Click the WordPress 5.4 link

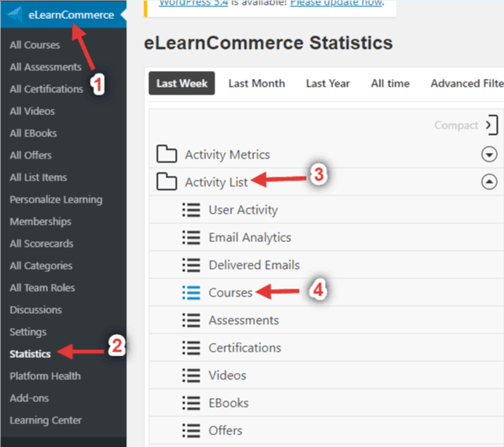pyautogui.click(x=193, y=3)
